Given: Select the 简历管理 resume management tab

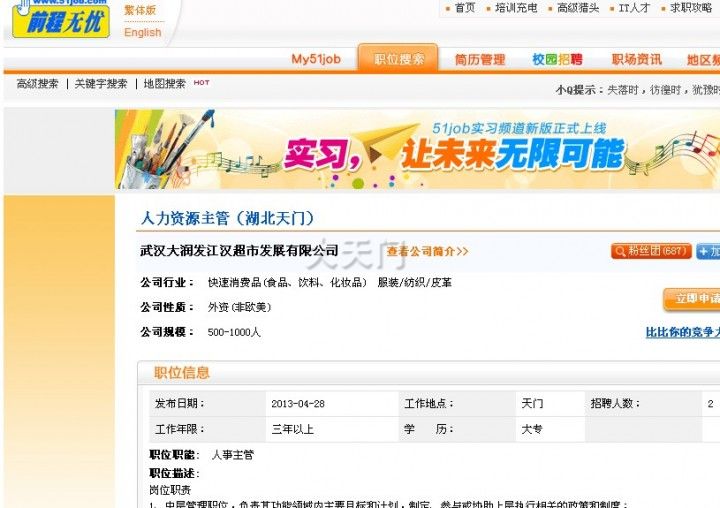Looking at the screenshot, I should tap(480, 60).
